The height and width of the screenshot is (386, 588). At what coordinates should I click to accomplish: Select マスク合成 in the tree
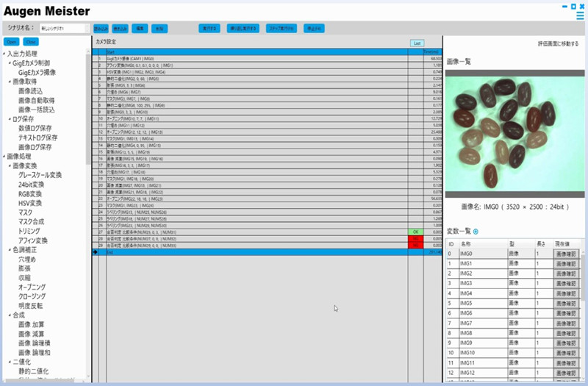tap(31, 222)
